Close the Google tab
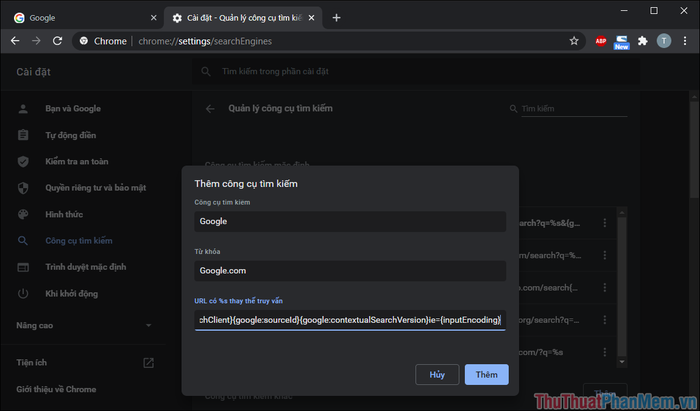700x411 pixels. pyautogui.click(x=154, y=18)
